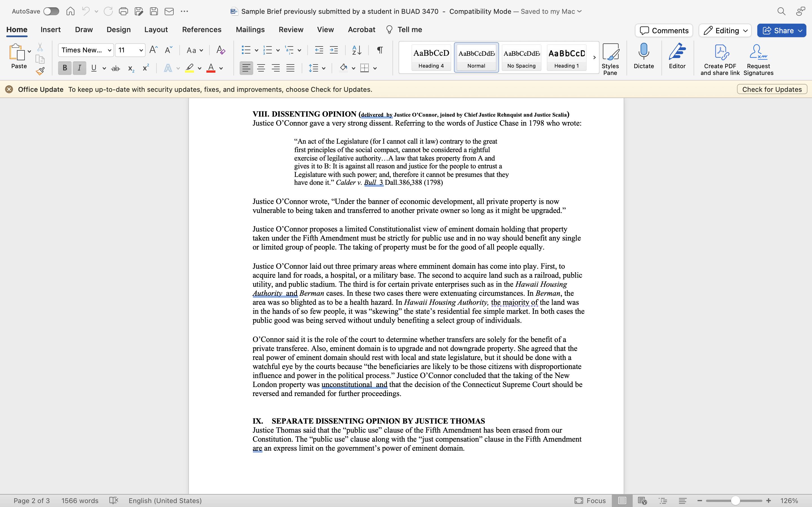
Task: Expand the font color options
Action: point(221,68)
